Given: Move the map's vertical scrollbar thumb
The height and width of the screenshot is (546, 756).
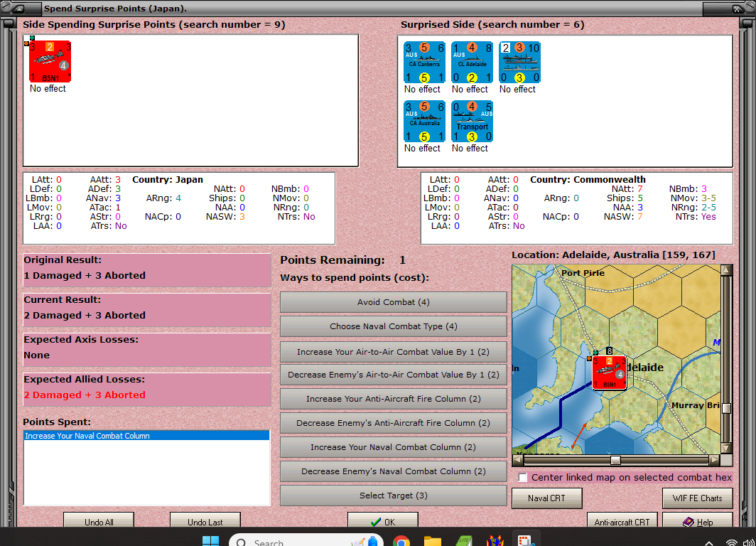Looking at the screenshot, I should tap(726, 408).
